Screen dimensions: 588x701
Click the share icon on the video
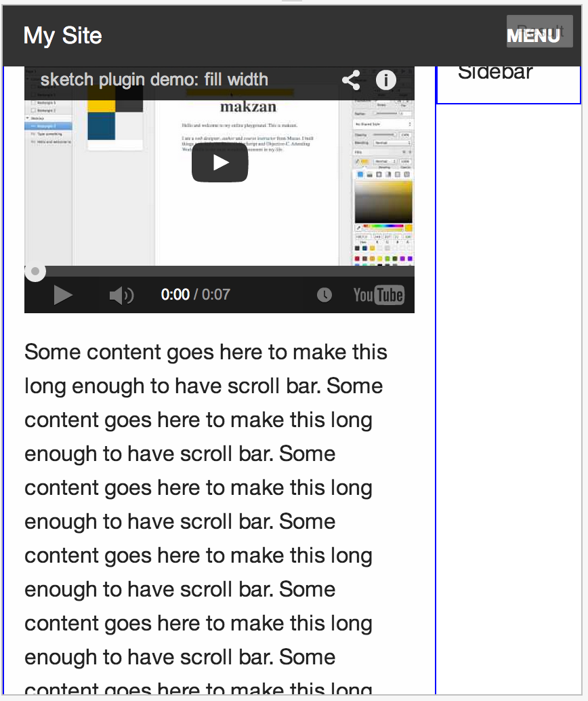click(351, 81)
